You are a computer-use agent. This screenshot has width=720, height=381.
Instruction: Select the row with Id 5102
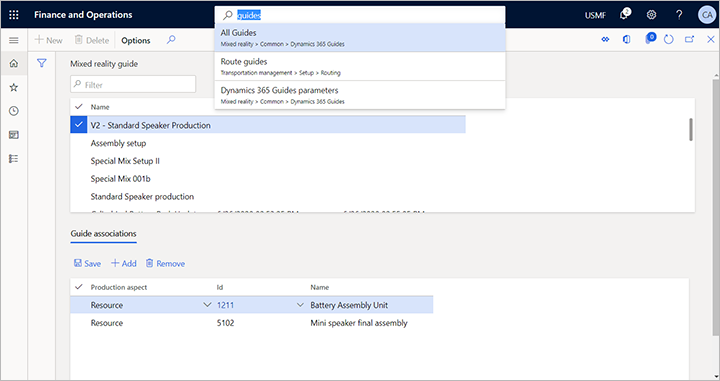point(252,323)
